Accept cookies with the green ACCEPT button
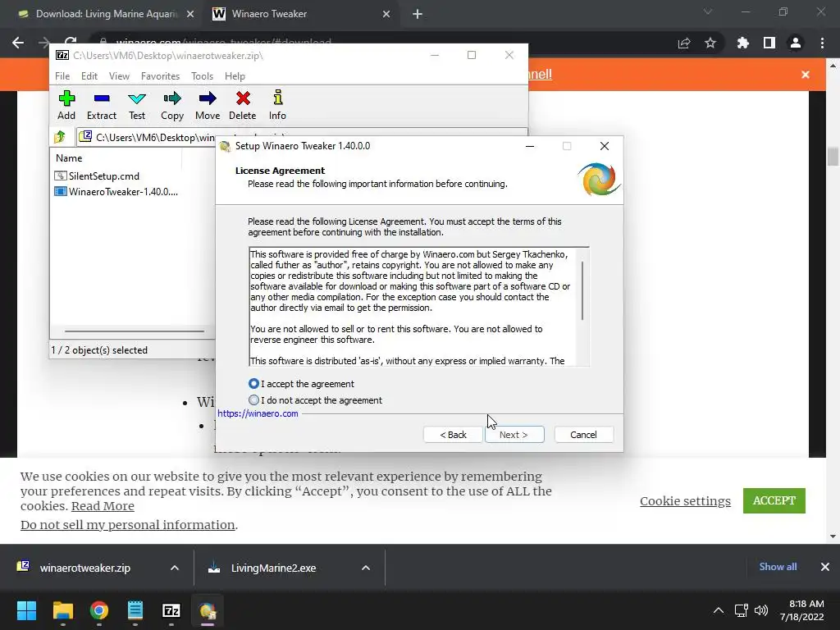 [774, 500]
